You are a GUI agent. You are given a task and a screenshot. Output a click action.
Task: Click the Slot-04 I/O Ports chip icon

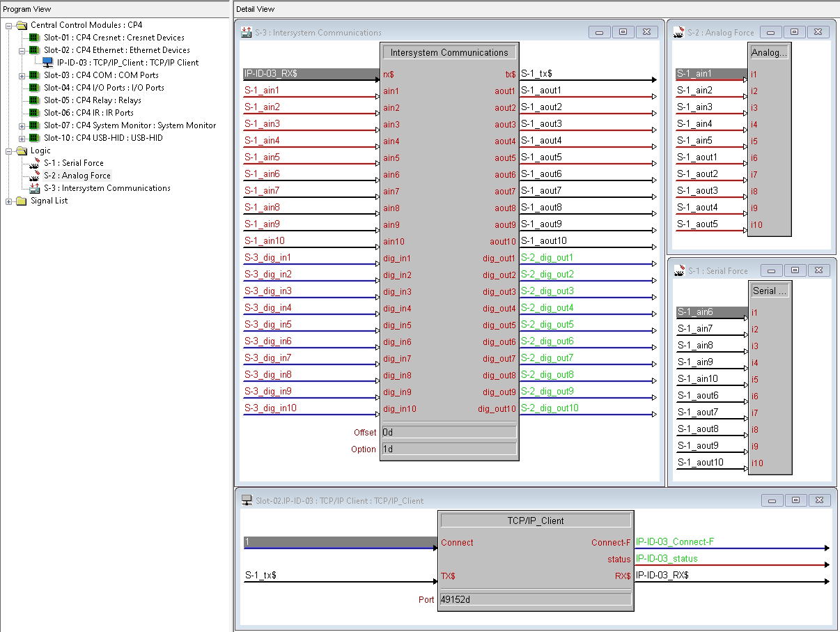[x=34, y=88]
